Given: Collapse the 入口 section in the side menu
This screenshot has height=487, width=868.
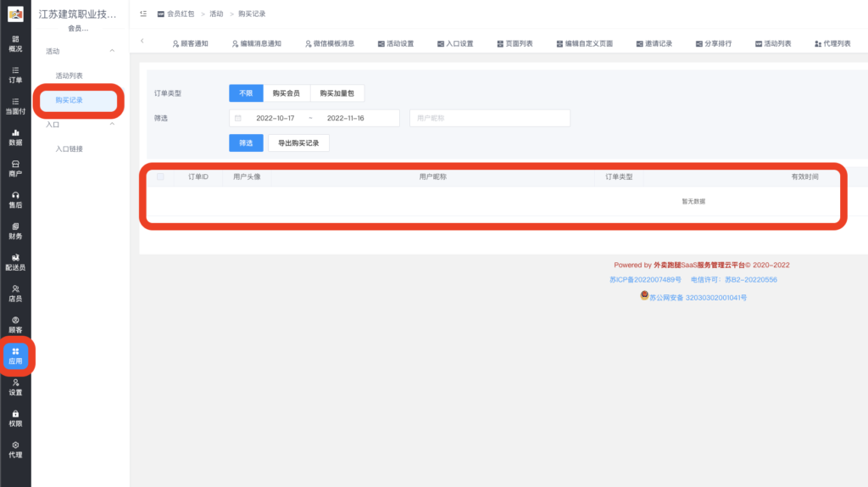Looking at the screenshot, I should point(112,124).
